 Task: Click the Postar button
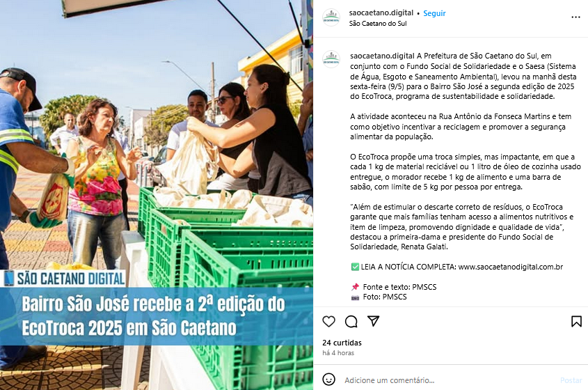tap(571, 380)
